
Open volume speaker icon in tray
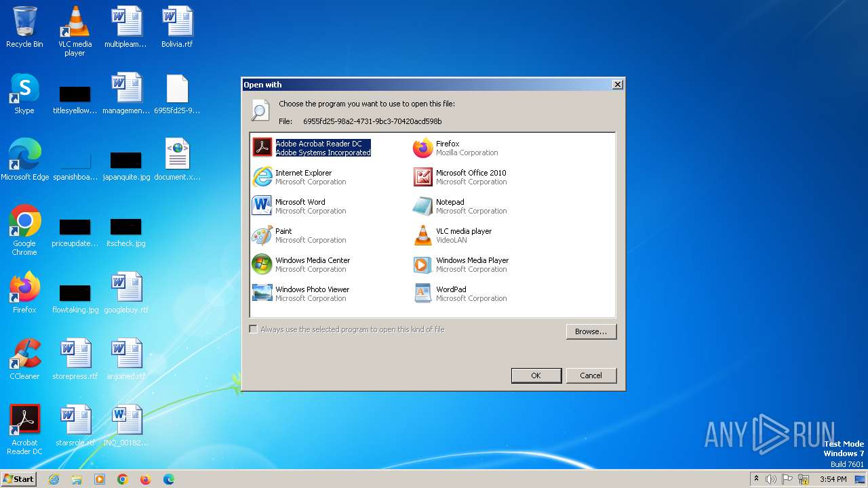(x=771, y=479)
